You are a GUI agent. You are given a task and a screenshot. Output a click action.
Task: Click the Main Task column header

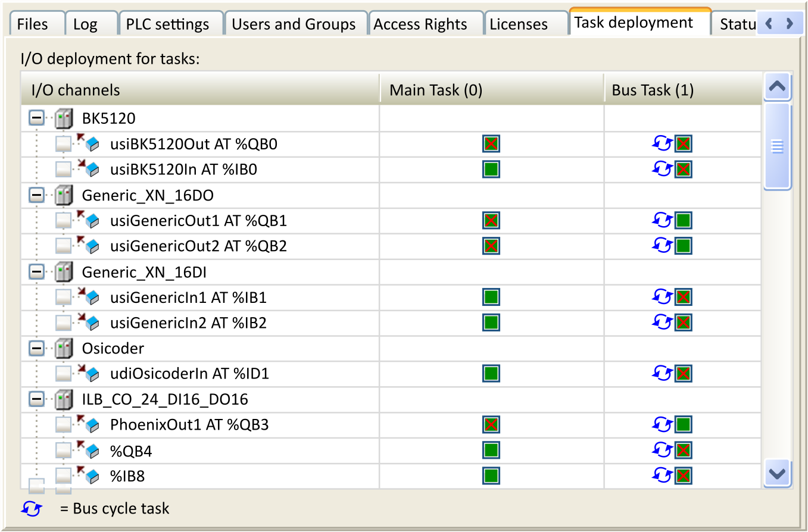(435, 89)
